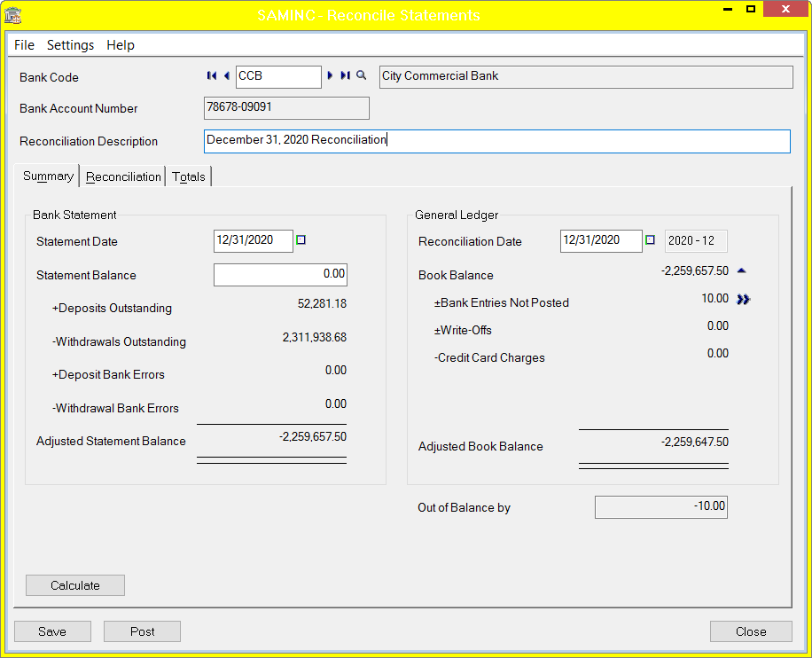
Task: Click the first-record navigation icon beside Bank Code
Action: (x=211, y=75)
